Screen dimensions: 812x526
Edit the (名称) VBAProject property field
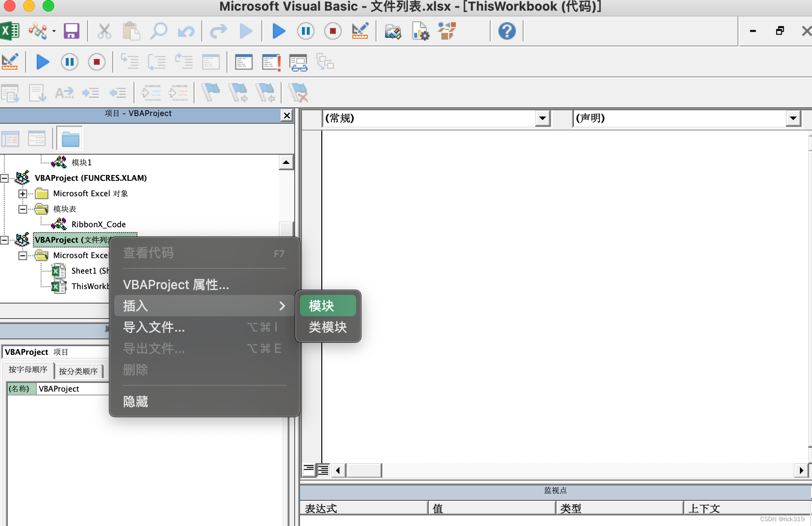coord(73,389)
